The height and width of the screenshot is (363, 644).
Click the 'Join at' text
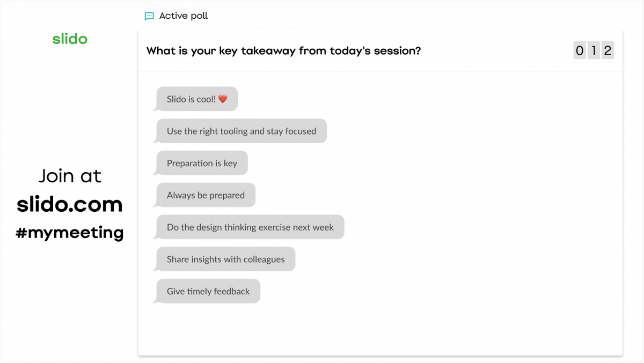tap(70, 176)
